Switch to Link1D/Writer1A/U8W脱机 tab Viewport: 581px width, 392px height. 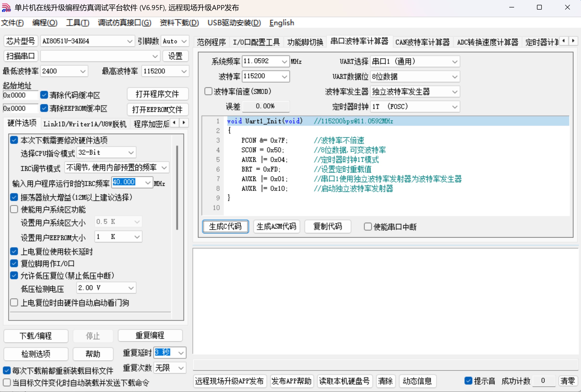click(85, 124)
